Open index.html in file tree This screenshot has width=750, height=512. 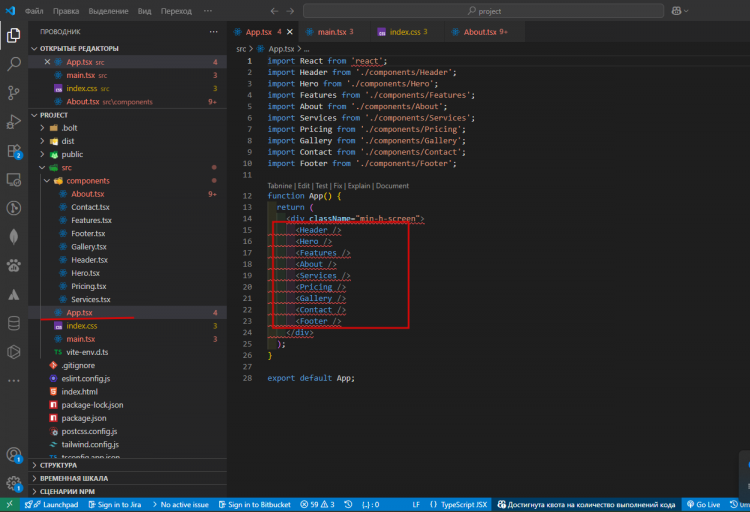click(x=79, y=391)
